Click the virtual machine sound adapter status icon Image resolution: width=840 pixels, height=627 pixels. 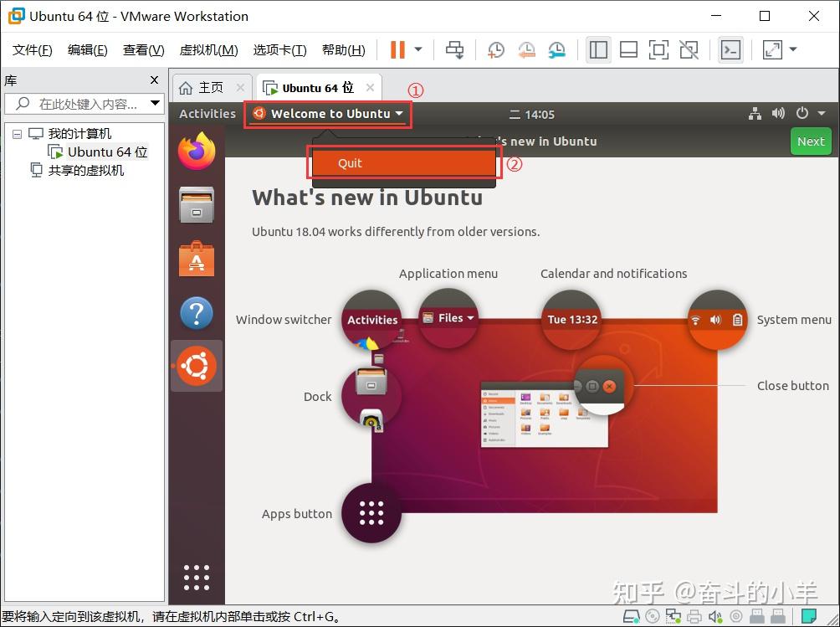coord(715,616)
